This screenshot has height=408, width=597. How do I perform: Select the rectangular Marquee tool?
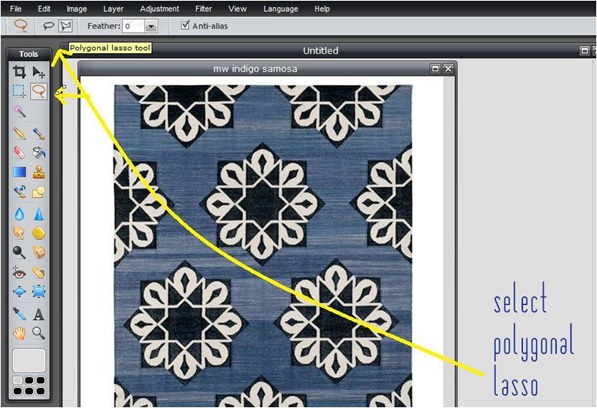click(19, 91)
